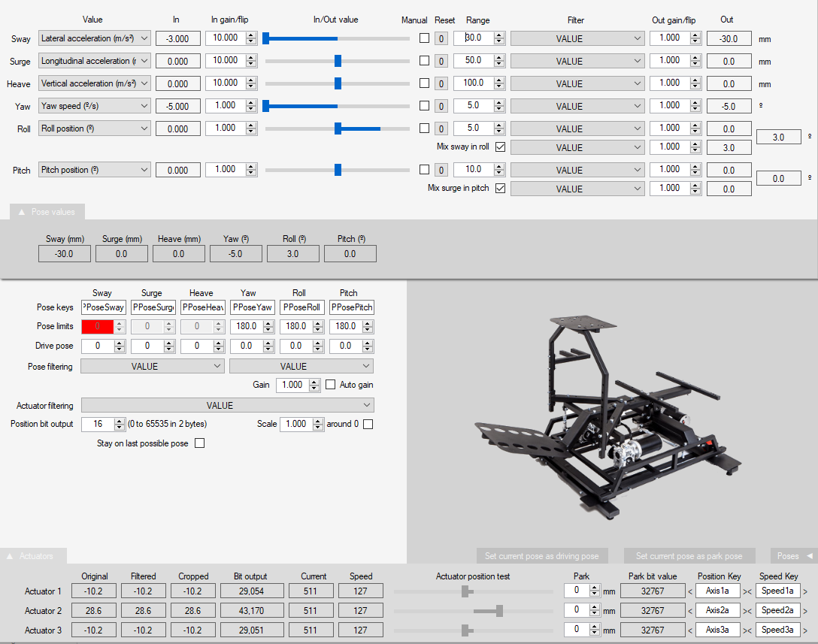Click the Actuator 2 Original value 28.6
The height and width of the screenshot is (644, 818).
coord(94,611)
